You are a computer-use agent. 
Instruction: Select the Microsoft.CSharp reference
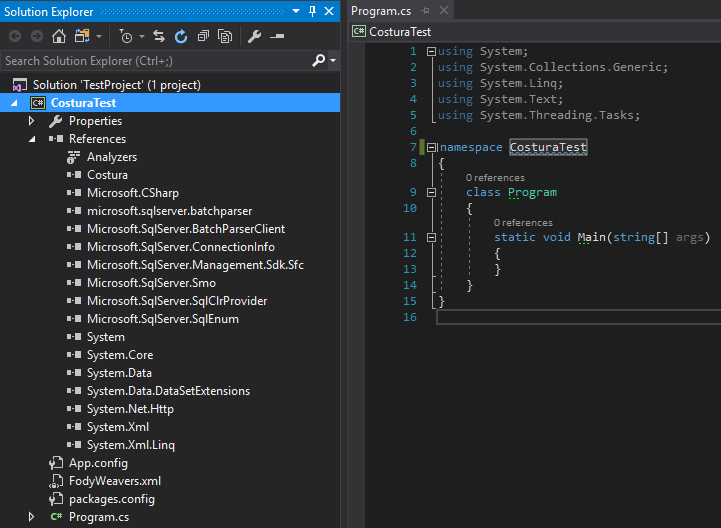point(133,193)
